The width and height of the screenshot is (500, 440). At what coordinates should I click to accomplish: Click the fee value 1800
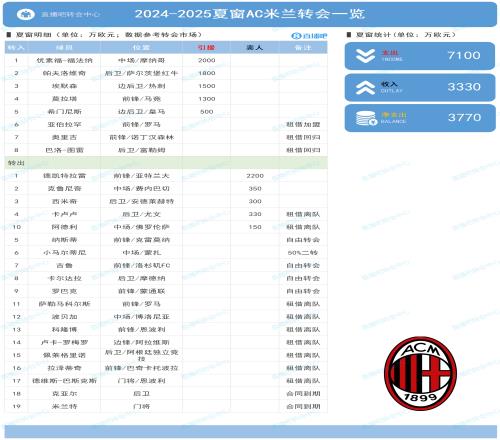(x=207, y=73)
